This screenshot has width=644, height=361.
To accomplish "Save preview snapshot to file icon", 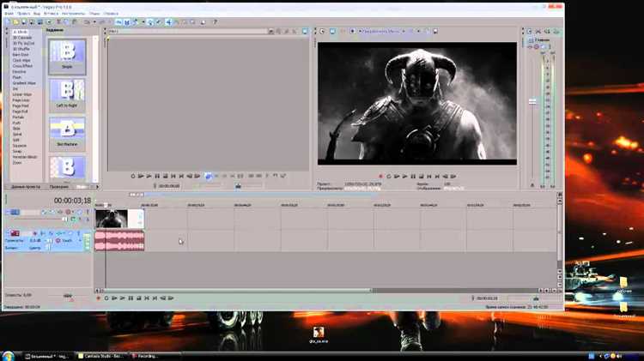I will pyautogui.click(x=435, y=31).
